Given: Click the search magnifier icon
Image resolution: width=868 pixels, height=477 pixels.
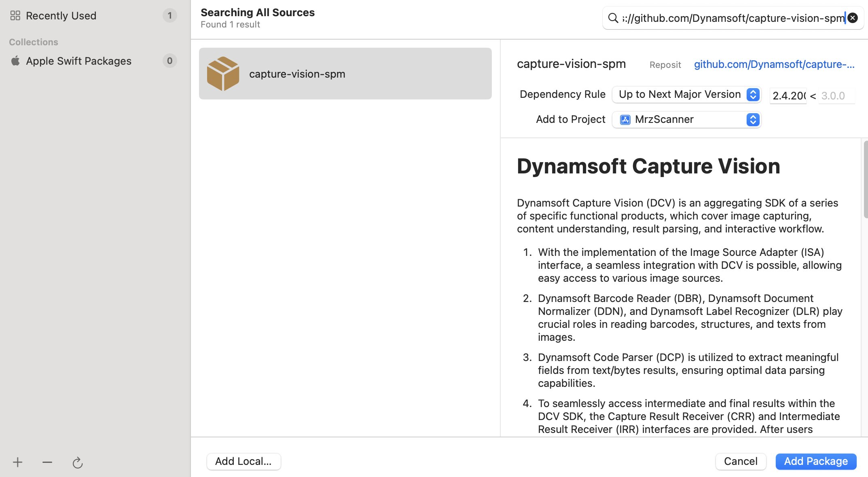Looking at the screenshot, I should click(x=613, y=18).
